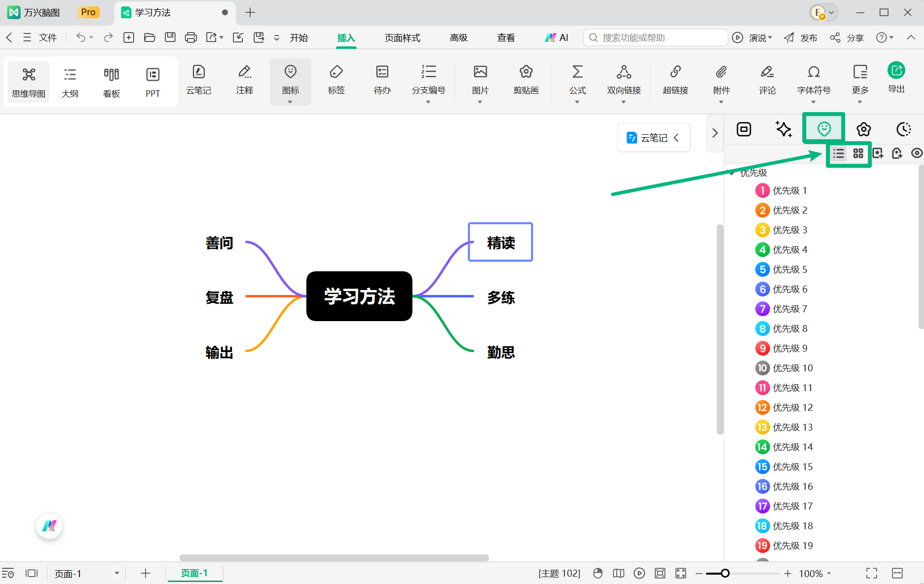Click the floating 云笔记 button
This screenshot has width=924, height=584.
point(654,138)
